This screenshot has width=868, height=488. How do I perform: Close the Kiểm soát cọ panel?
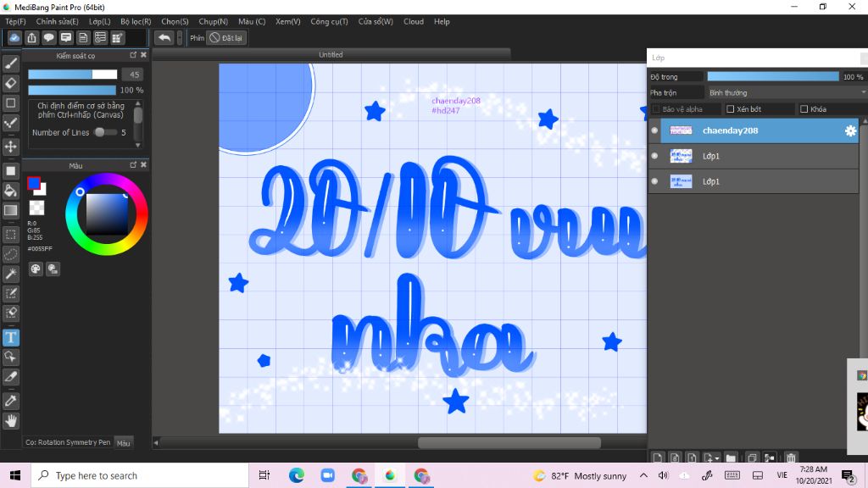pyautogui.click(x=143, y=55)
